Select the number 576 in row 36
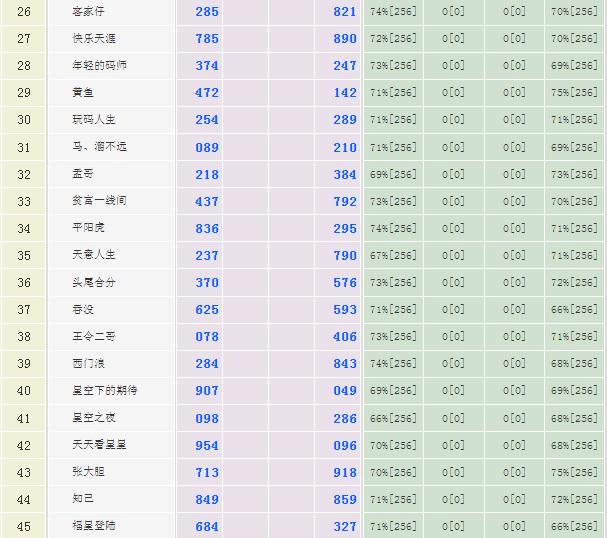The image size is (607, 538). (345, 283)
